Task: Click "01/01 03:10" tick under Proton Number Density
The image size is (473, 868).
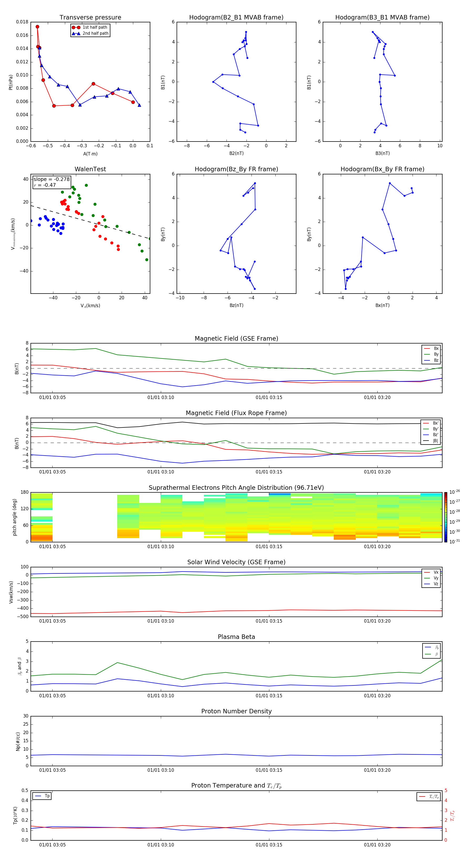Action: pos(161,770)
